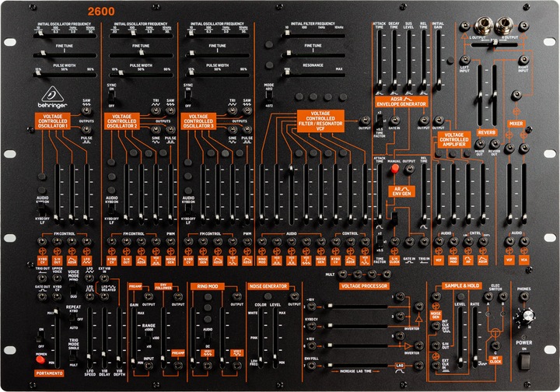
Task: Click the Resonance slider
Action: click(x=313, y=75)
